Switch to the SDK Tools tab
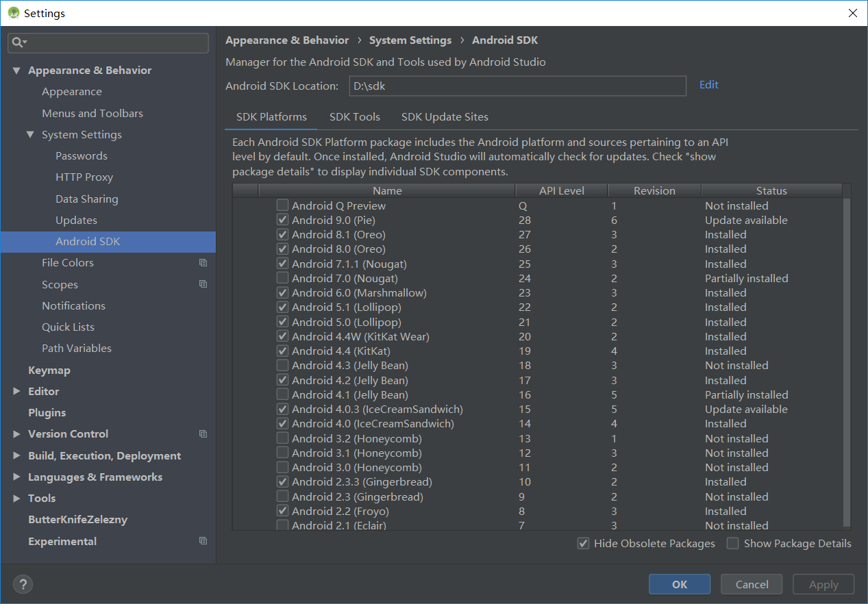This screenshot has height=604, width=868. [354, 116]
